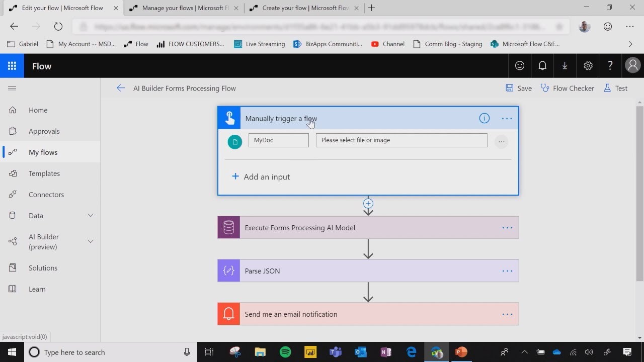Open the Parse JSON step ellipsis menu

tap(507, 271)
